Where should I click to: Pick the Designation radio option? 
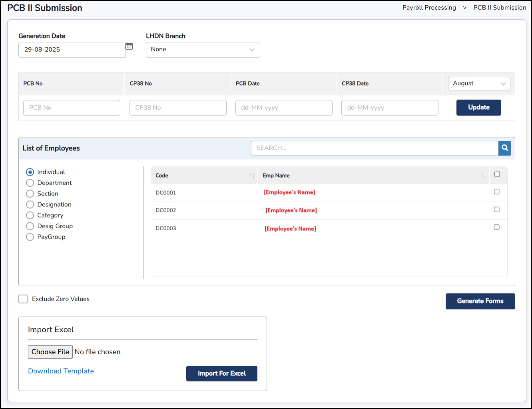pos(30,205)
